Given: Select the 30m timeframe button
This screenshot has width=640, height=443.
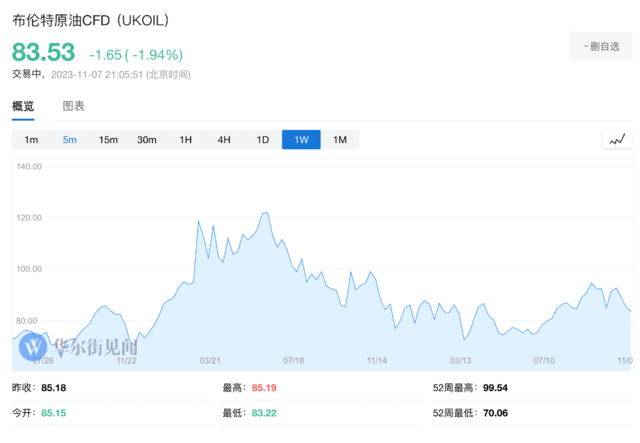Looking at the screenshot, I should click(147, 140).
